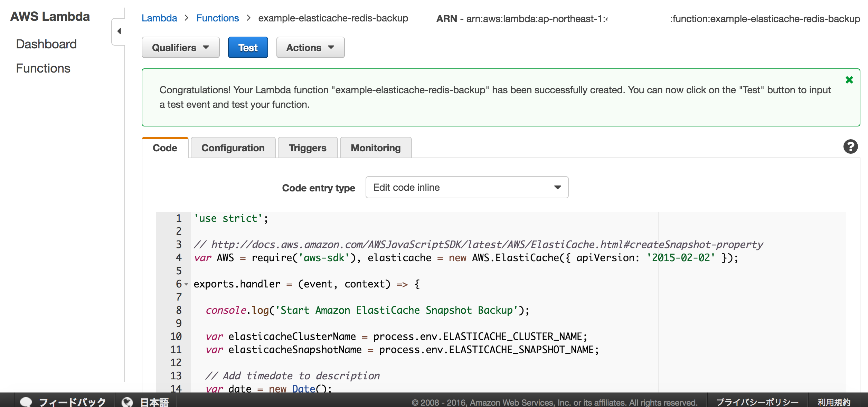This screenshot has height=407, width=868.
Task: Click the elasticacheClusterName variable line
Action: tap(396, 337)
